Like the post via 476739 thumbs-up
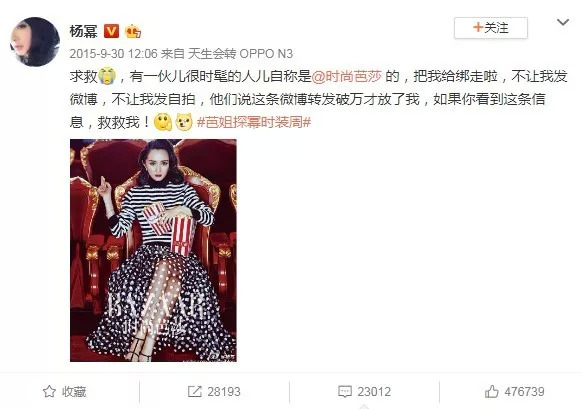 coord(491,392)
